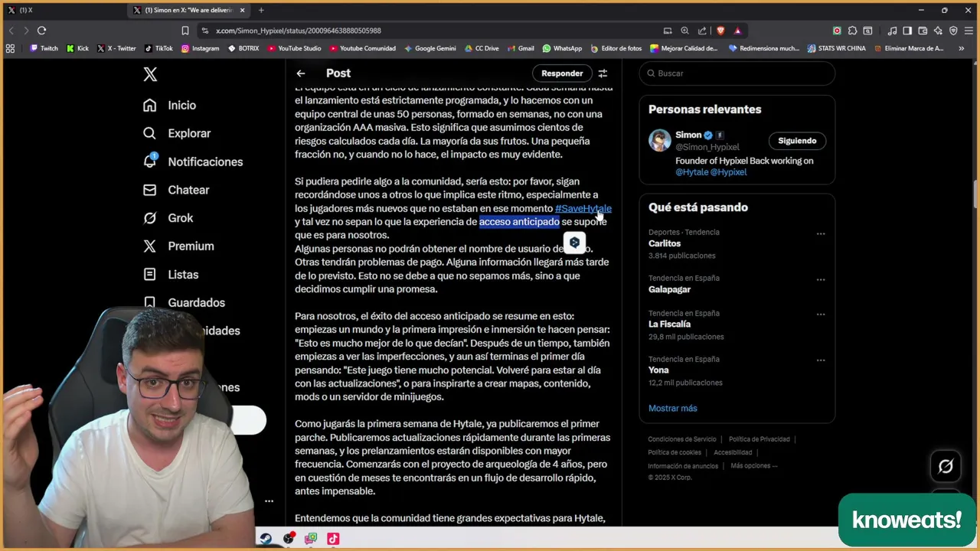The width and height of the screenshot is (980, 551).
Task: Expand the bookmarks overflow chevron
Action: tap(962, 48)
